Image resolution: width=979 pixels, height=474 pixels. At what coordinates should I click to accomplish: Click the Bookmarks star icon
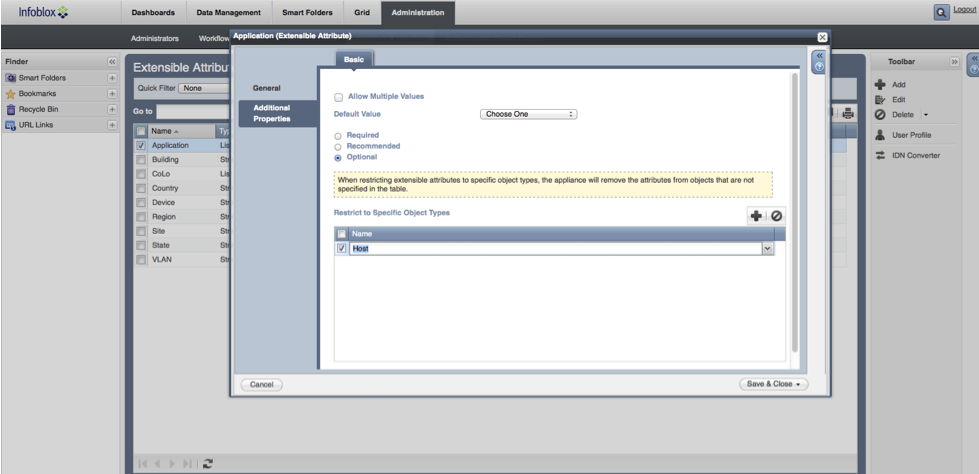pos(10,94)
